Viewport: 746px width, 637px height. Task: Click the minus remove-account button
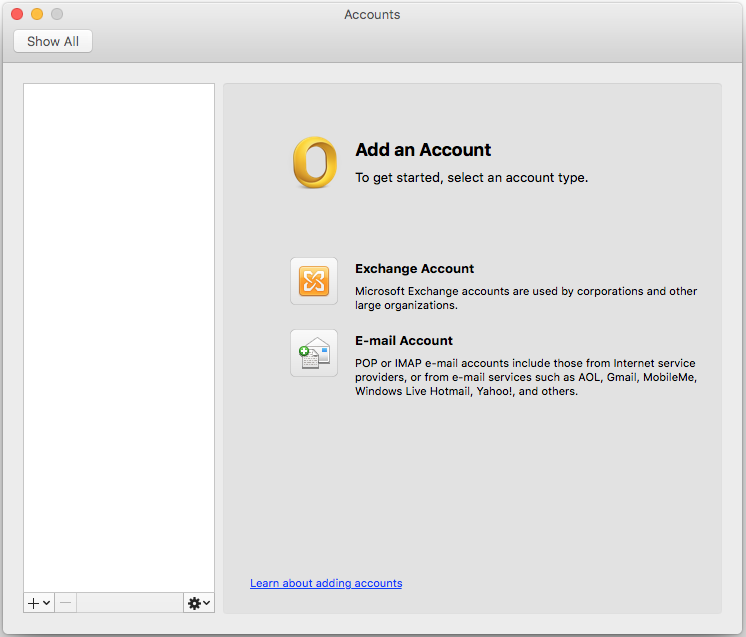coord(66,603)
